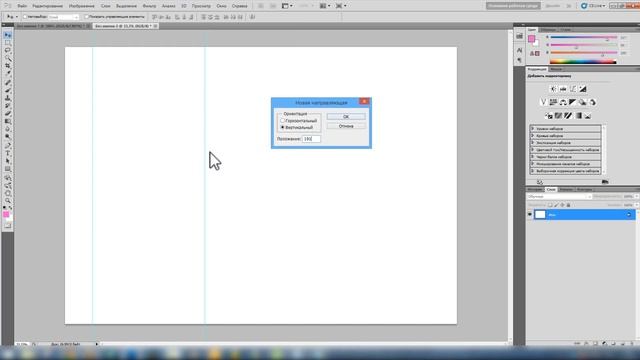Open the Редактирование menu
Image resolution: width=640 pixels, height=360 pixels.
point(47,6)
